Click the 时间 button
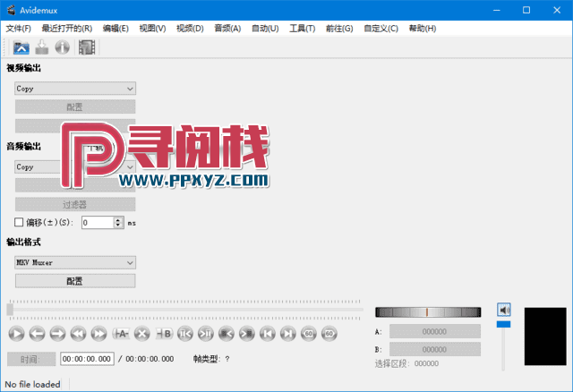Viewport: 573px width, 392px height. click(x=31, y=359)
